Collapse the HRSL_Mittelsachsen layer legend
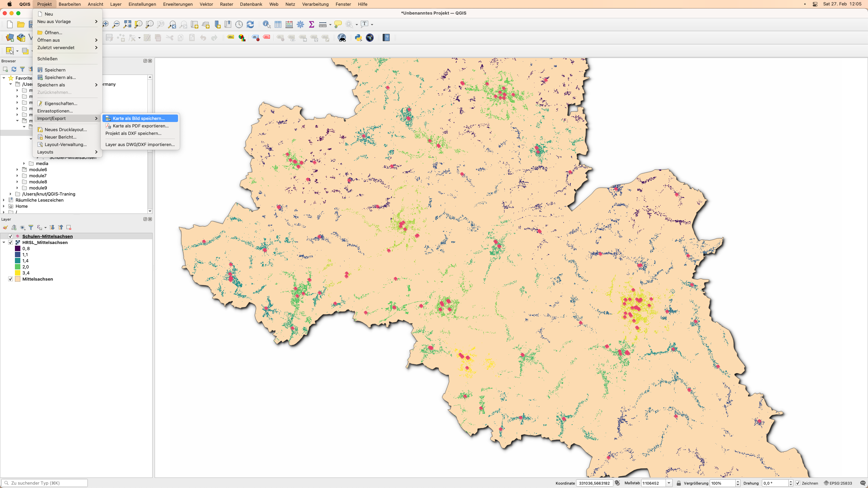The image size is (868, 488). click(x=4, y=242)
